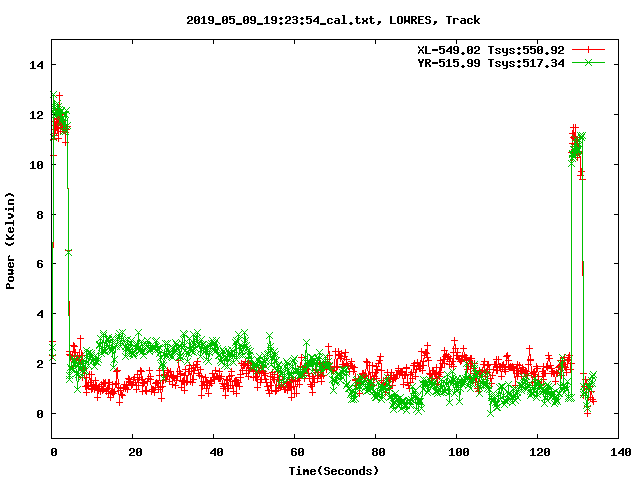The width and height of the screenshot is (640, 480).
Task: Click the y-axis tick label '6'
Action: click(40, 264)
